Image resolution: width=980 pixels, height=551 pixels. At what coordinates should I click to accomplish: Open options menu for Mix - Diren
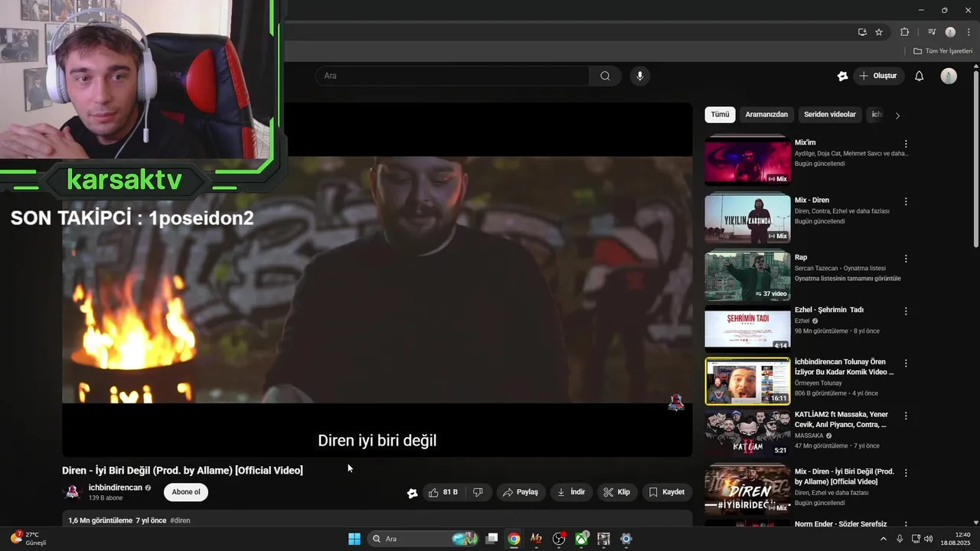click(x=906, y=201)
